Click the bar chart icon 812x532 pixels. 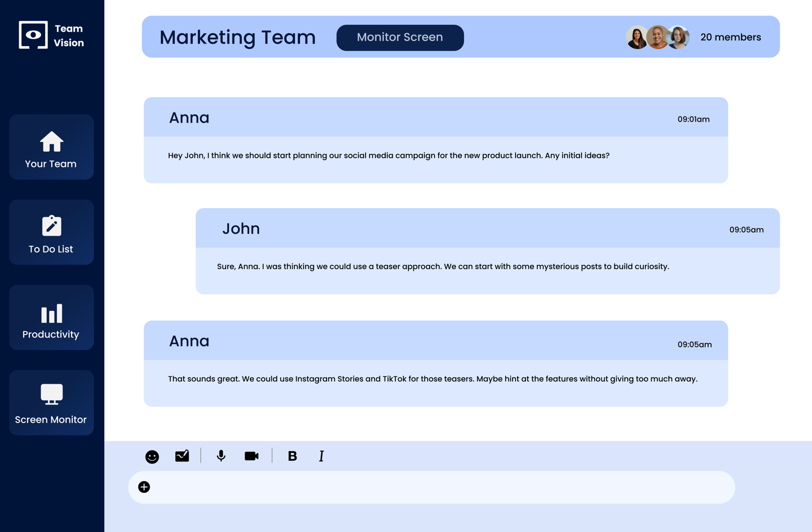51,313
